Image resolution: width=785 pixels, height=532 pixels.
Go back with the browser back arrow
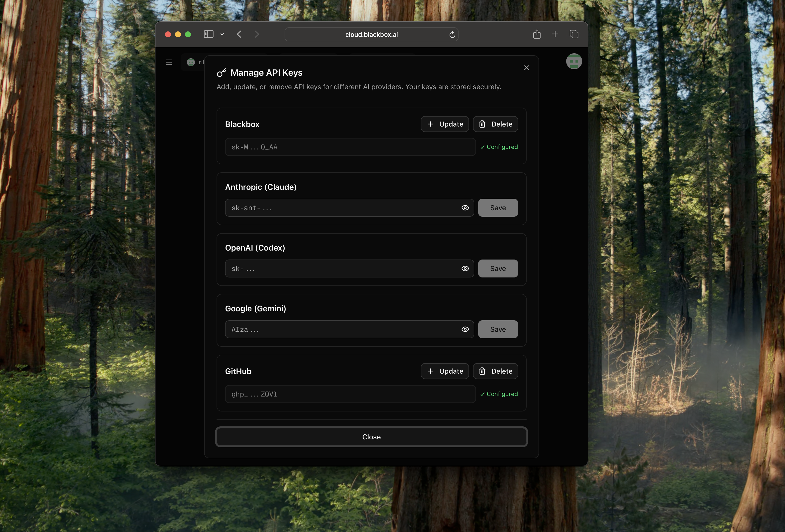point(239,34)
